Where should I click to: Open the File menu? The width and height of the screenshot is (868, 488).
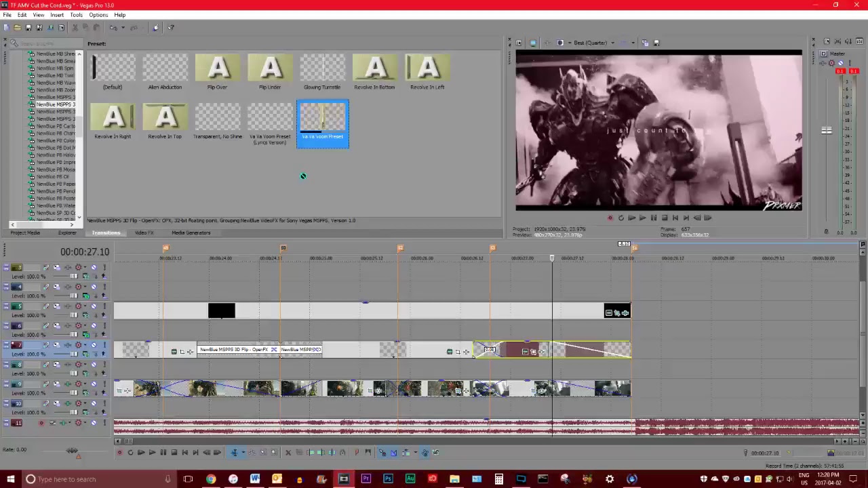click(x=7, y=15)
